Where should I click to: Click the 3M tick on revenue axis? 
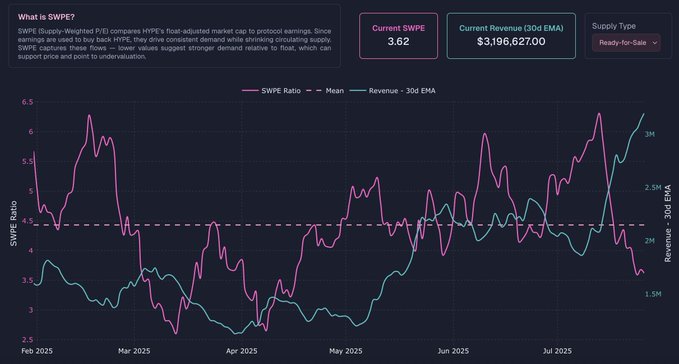(650, 135)
